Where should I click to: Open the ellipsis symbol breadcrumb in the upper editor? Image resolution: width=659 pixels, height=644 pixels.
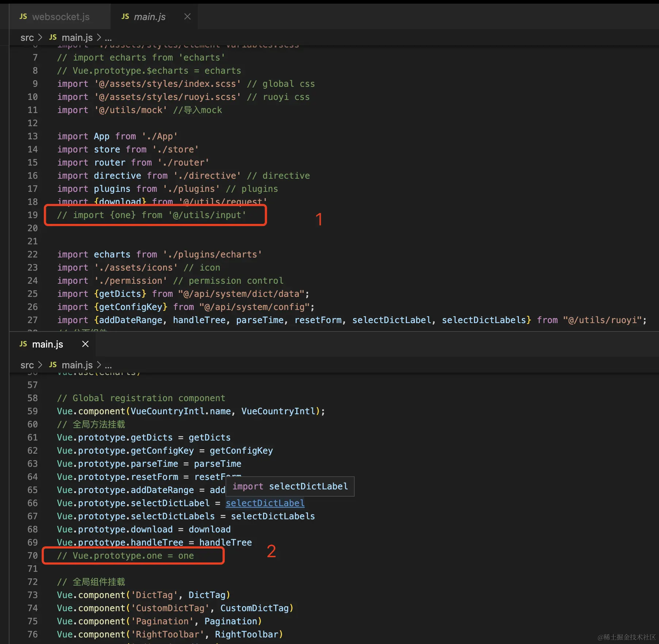click(108, 38)
